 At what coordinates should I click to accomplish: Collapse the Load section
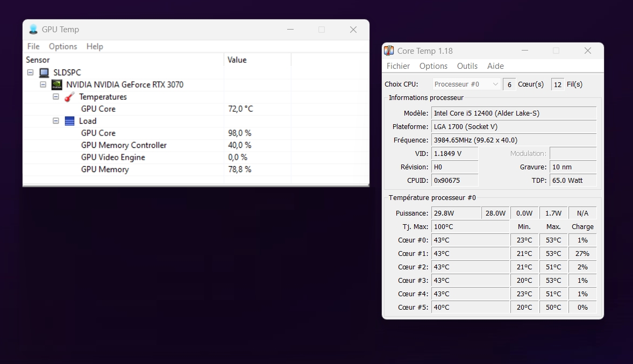point(56,121)
